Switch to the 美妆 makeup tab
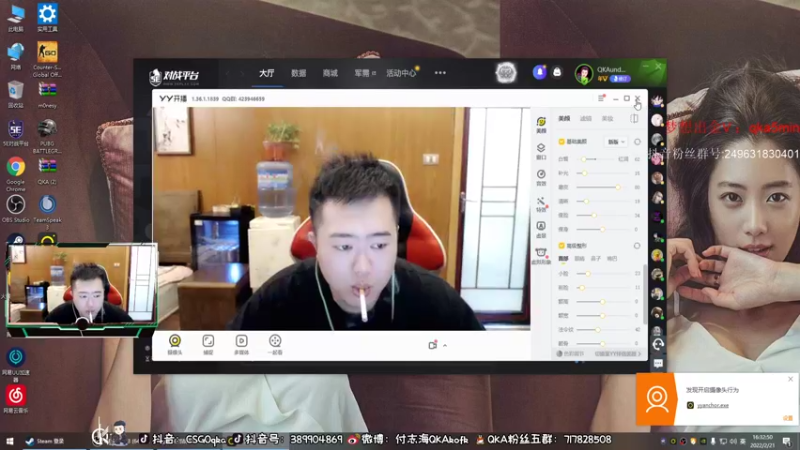 pos(607,118)
